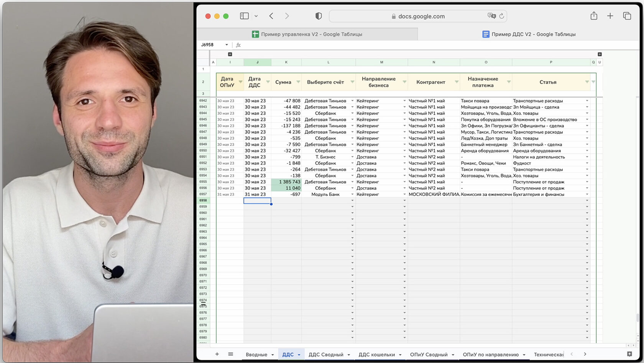Open account dropdown in row 6942
Image resolution: width=644 pixels, height=363 pixels.
click(352, 101)
